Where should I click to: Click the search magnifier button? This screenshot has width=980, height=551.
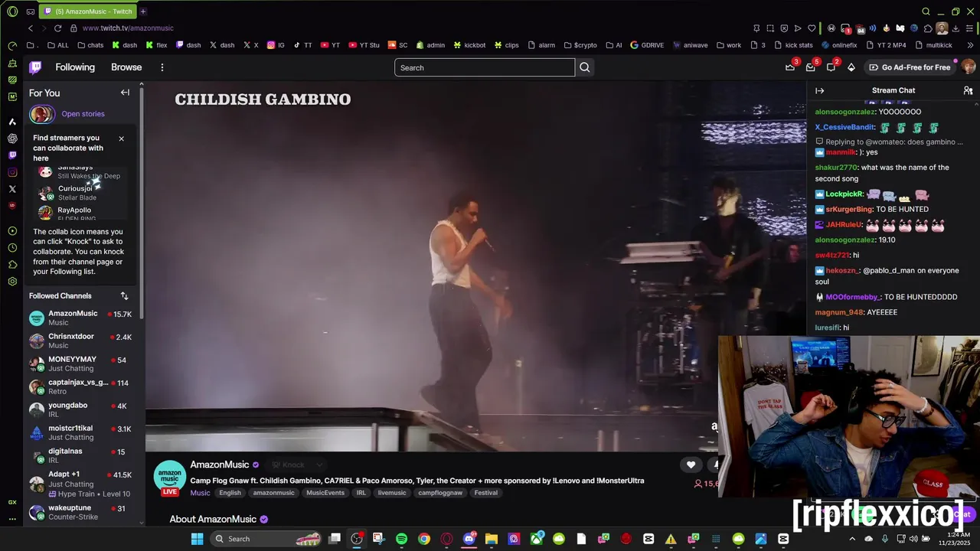click(x=585, y=67)
